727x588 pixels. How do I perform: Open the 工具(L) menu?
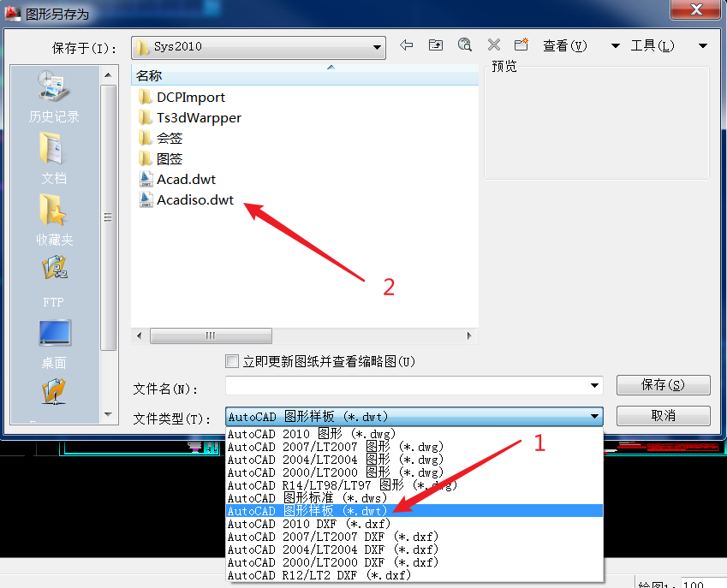point(653,46)
